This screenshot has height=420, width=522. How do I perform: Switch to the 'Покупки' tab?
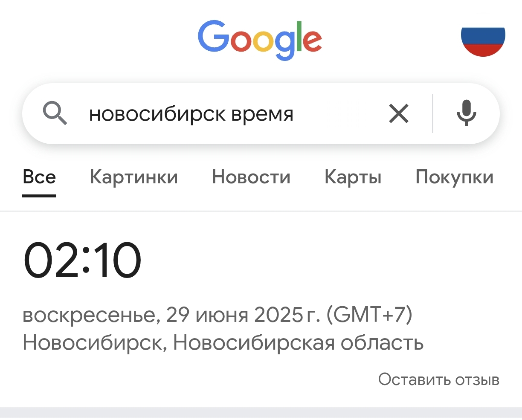tap(454, 177)
